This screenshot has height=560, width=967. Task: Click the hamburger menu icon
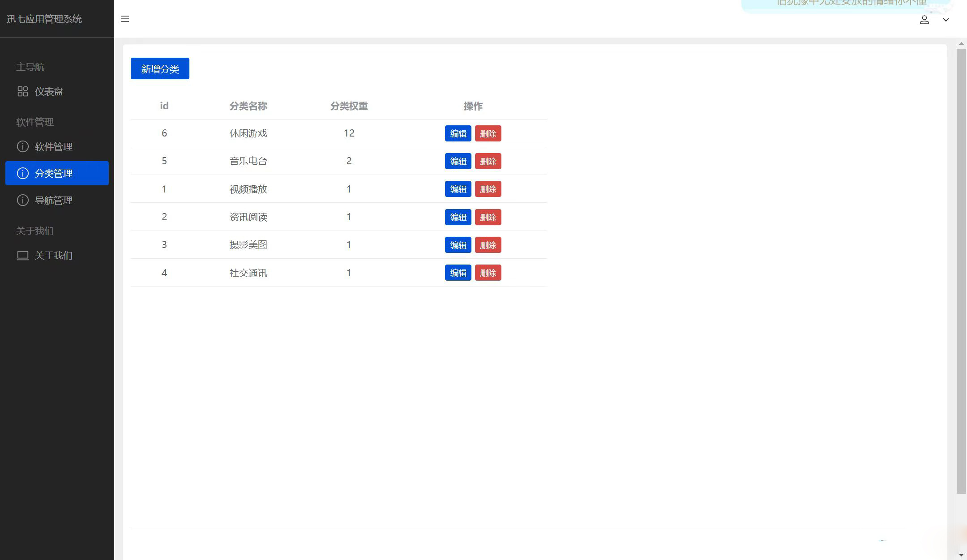tap(124, 18)
